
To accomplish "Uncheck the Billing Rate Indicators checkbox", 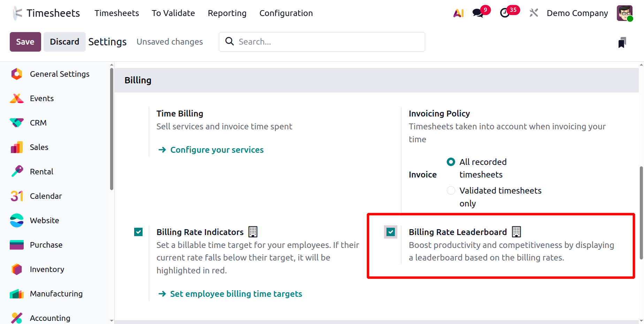I will click(138, 232).
